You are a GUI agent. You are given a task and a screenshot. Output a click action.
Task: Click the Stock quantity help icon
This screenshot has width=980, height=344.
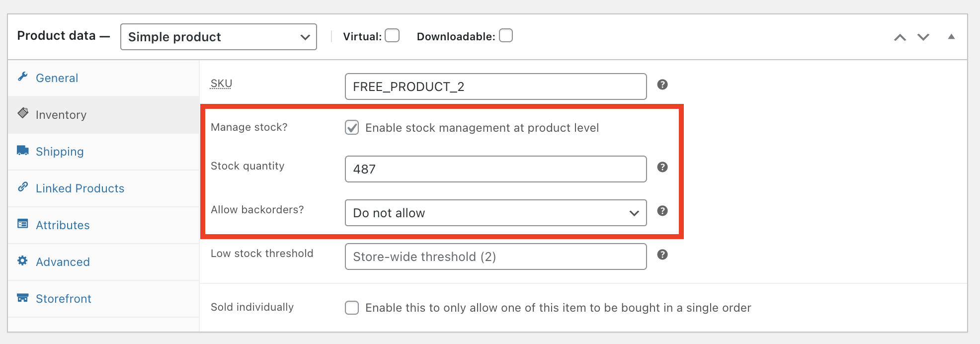[662, 167]
